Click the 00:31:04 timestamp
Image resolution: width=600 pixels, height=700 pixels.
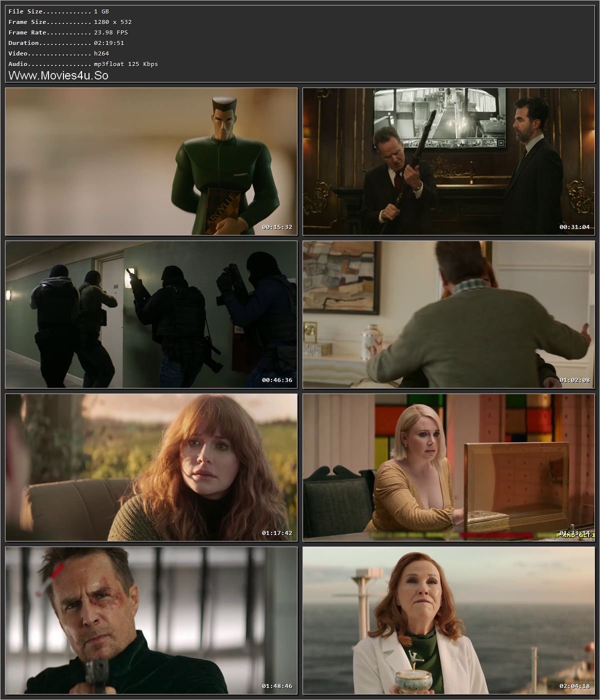tap(574, 227)
